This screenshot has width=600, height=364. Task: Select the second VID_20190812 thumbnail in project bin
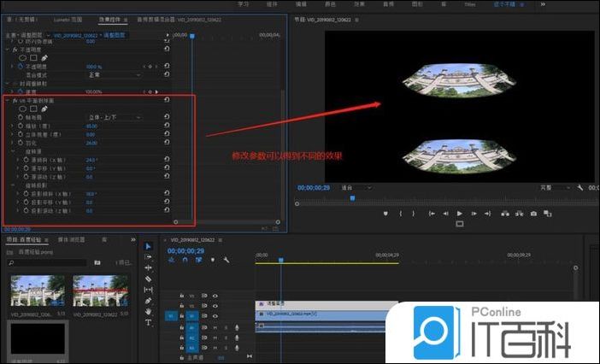[x=93, y=291]
